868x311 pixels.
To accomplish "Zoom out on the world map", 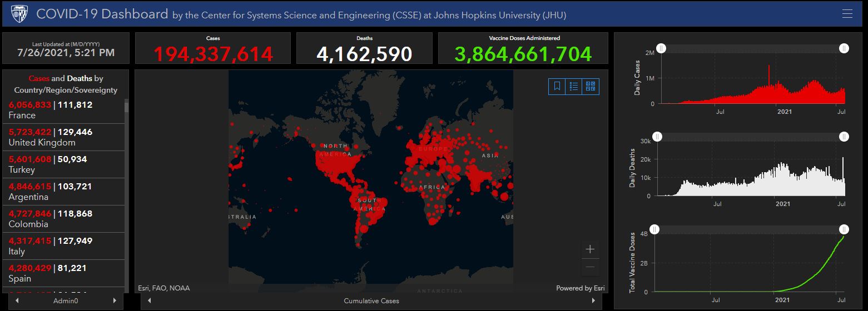I will click(590, 267).
